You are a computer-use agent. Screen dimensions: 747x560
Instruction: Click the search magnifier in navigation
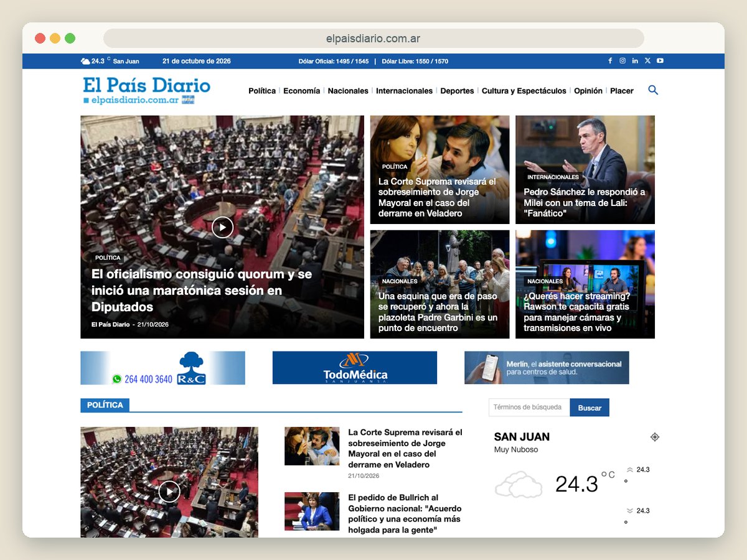(x=653, y=90)
